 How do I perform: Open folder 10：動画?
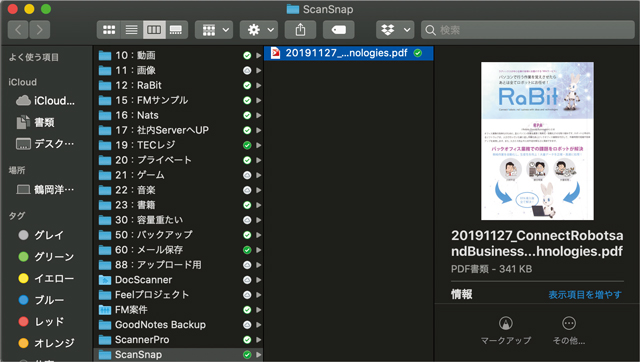pos(178,56)
